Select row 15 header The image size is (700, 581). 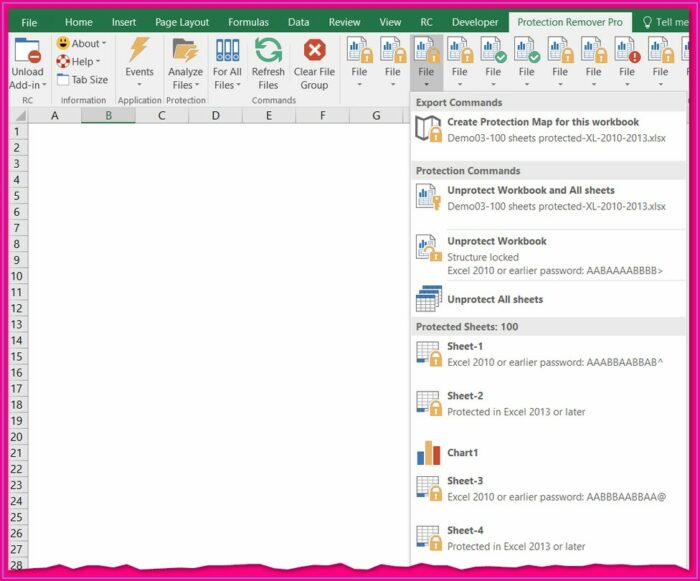pyautogui.click(x=17, y=356)
